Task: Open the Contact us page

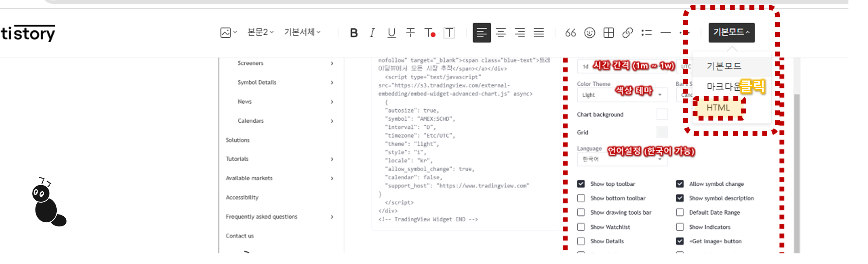Action: (x=240, y=236)
